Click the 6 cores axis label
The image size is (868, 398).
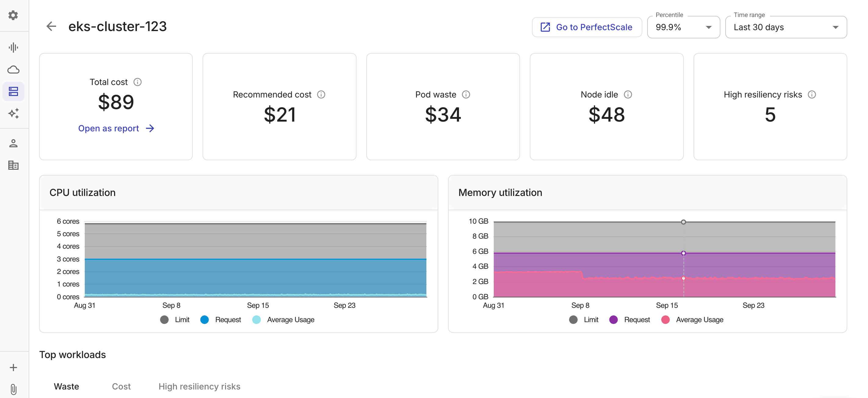coord(68,221)
